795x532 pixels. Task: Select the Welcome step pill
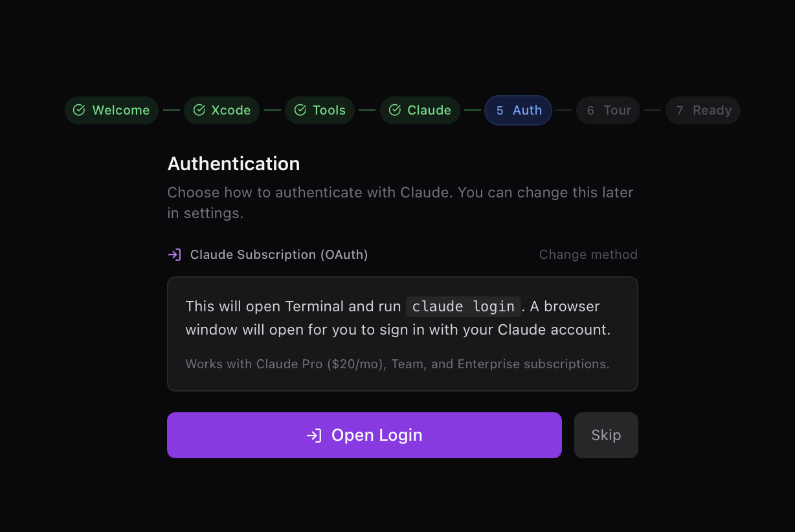111,110
